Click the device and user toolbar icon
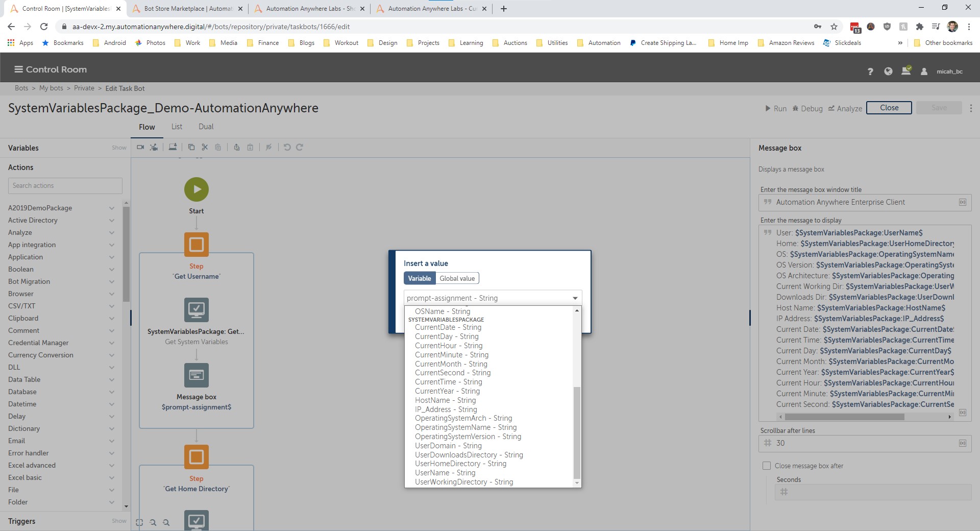The image size is (980, 531). tap(173, 147)
